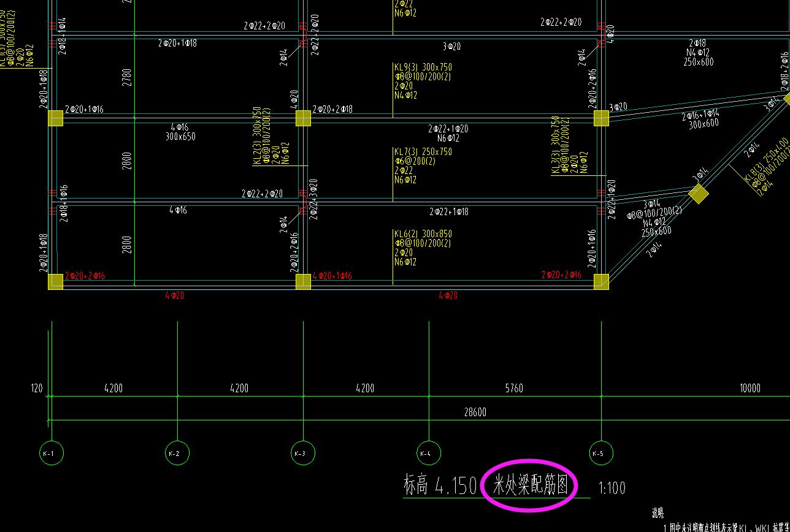Image resolution: width=790 pixels, height=532 pixels.
Task: Select the KL7(3) 250x750 beam label
Action: (x=423, y=151)
